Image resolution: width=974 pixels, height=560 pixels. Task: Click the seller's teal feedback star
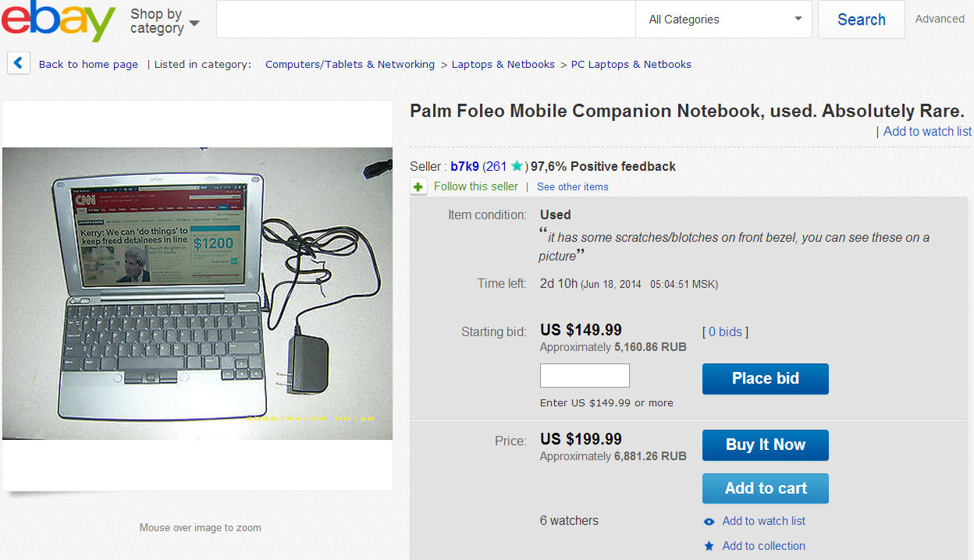coord(517,166)
